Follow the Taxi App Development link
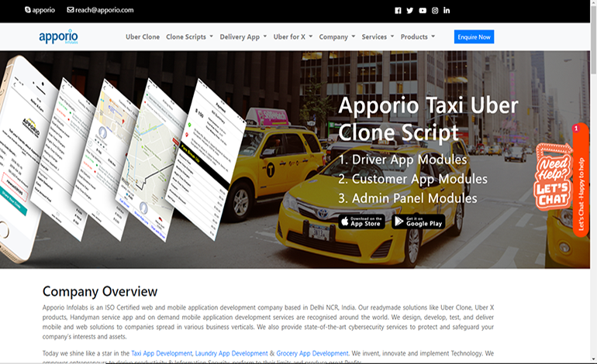The height and width of the screenshot is (364, 597). coord(162,353)
